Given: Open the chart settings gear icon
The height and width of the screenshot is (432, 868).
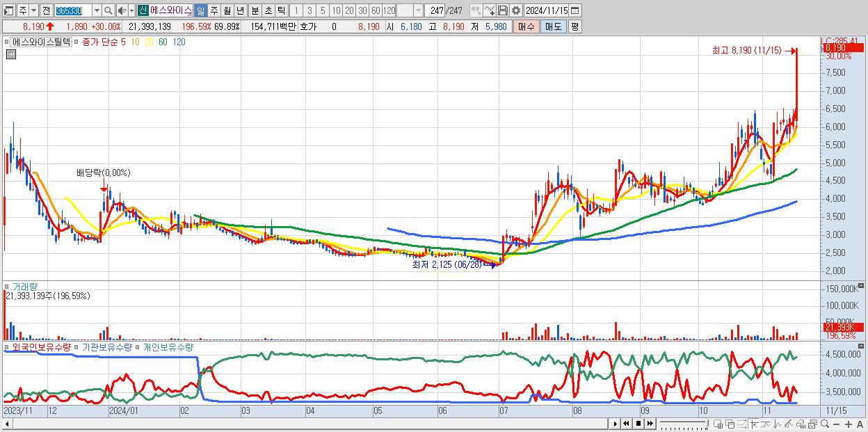Looking at the screenshot, I should (516, 10).
